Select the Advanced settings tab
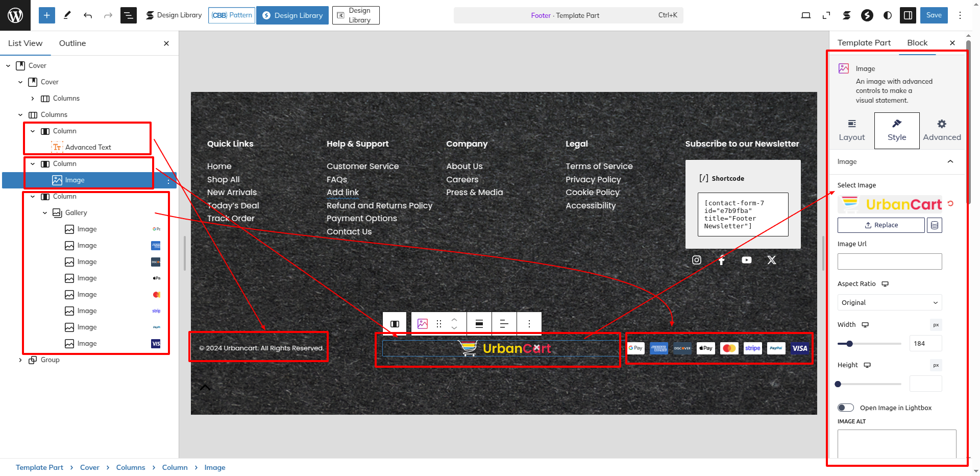This screenshot has height=476, width=980. pyautogui.click(x=942, y=131)
